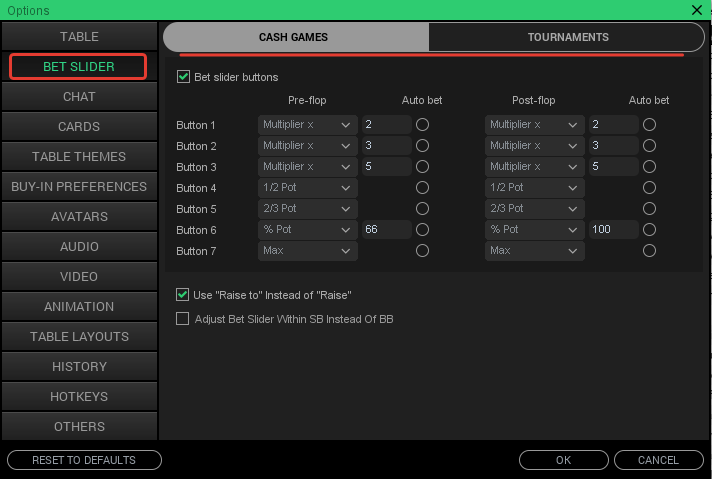
Task: Choose pre-flop Auto bet for Button 4
Action: (422, 188)
